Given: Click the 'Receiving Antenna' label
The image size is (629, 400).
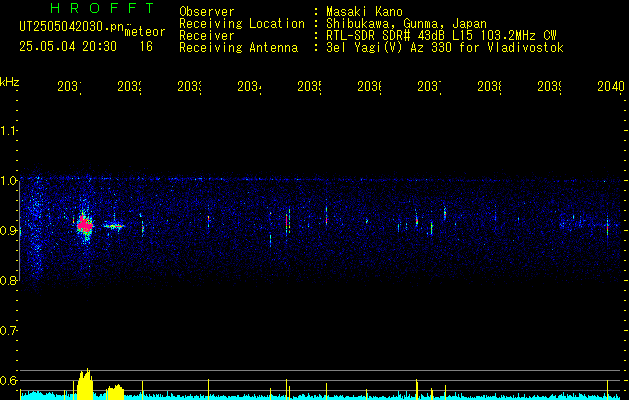Looking at the screenshot, I should (238, 48).
